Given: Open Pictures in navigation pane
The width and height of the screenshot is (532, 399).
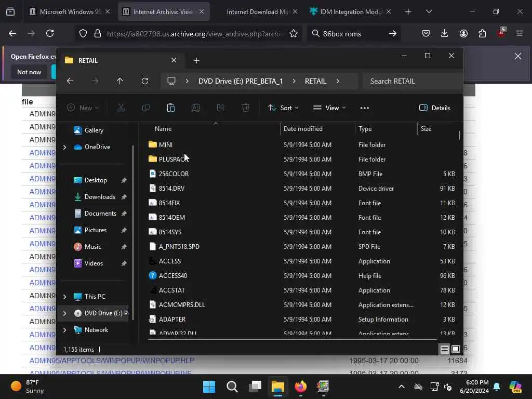Looking at the screenshot, I should [96, 230].
